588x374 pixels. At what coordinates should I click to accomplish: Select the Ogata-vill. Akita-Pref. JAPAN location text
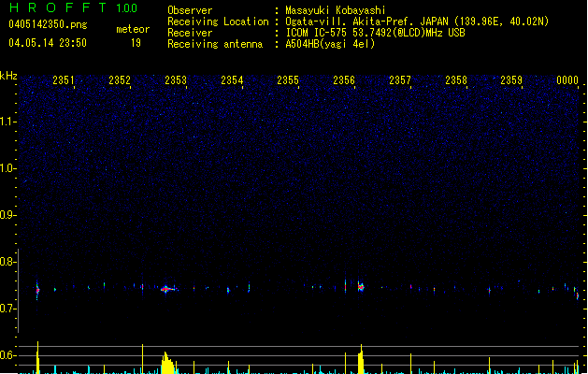(417, 22)
